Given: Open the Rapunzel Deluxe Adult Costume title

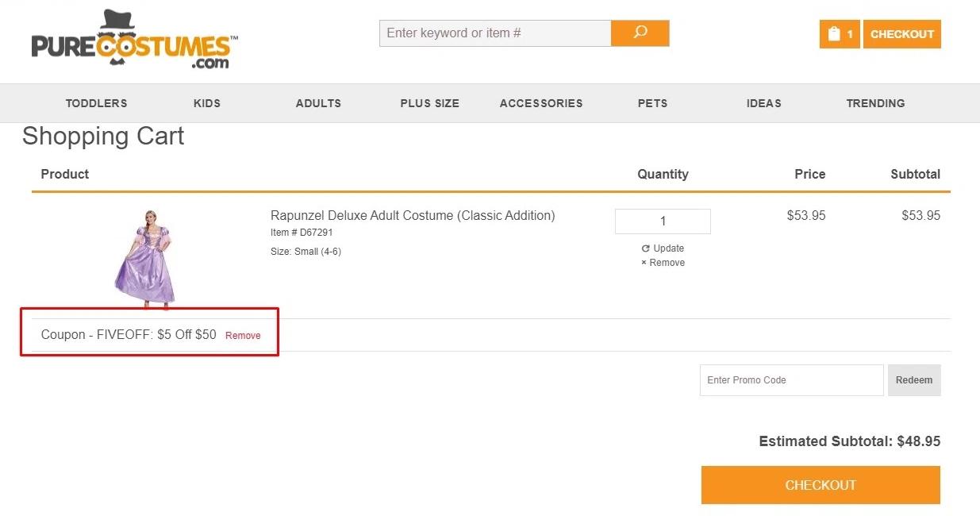Looking at the screenshot, I should (413, 215).
